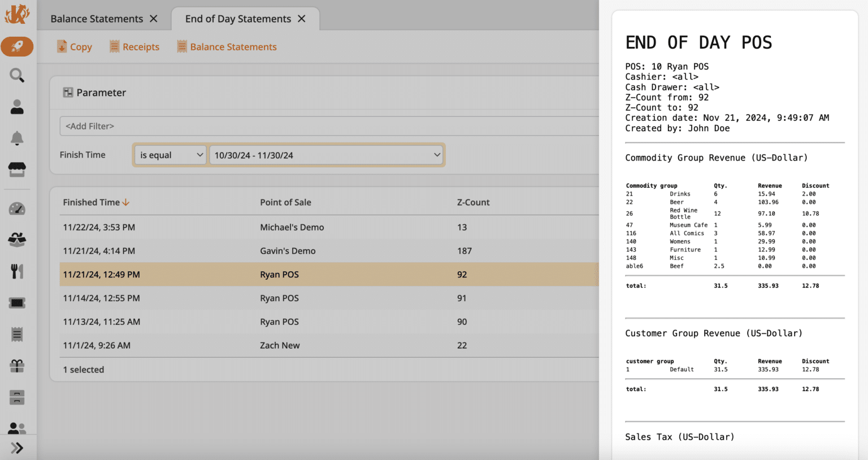Click the Add Filter input field
The image size is (868, 460).
[x=328, y=126]
